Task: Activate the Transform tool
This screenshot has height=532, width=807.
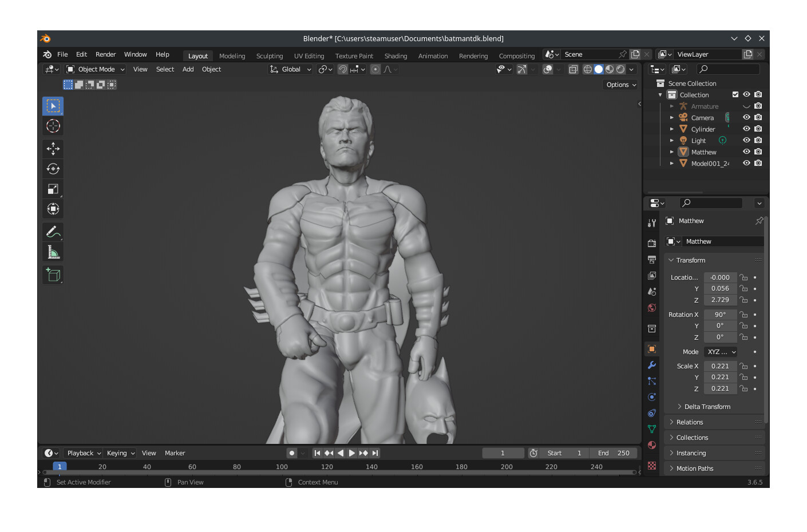Action: coord(53,209)
